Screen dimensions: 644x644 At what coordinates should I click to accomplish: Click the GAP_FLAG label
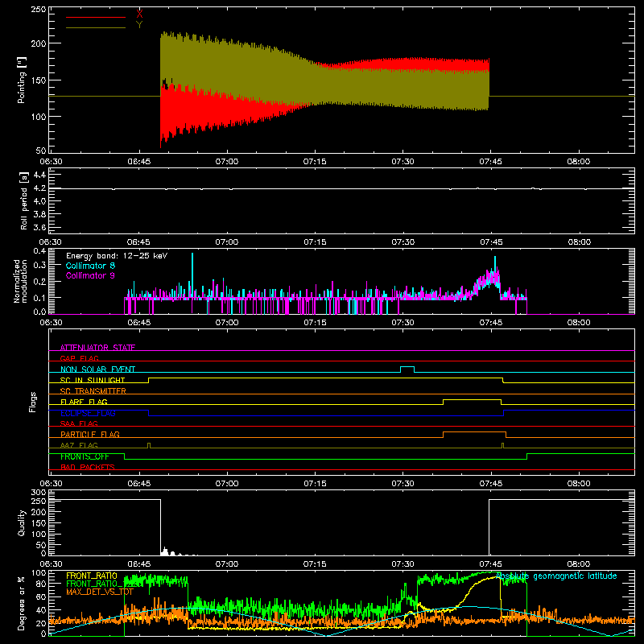(79, 358)
